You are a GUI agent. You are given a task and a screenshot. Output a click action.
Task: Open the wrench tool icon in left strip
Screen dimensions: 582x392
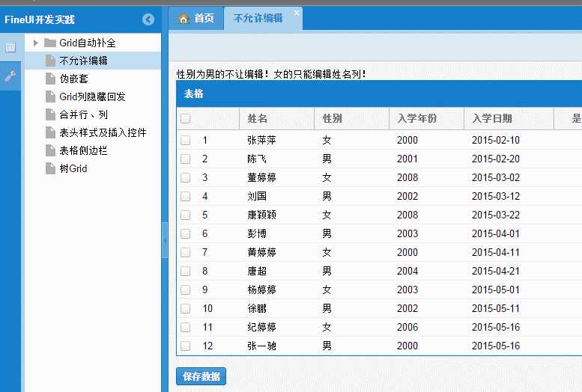click(x=10, y=76)
